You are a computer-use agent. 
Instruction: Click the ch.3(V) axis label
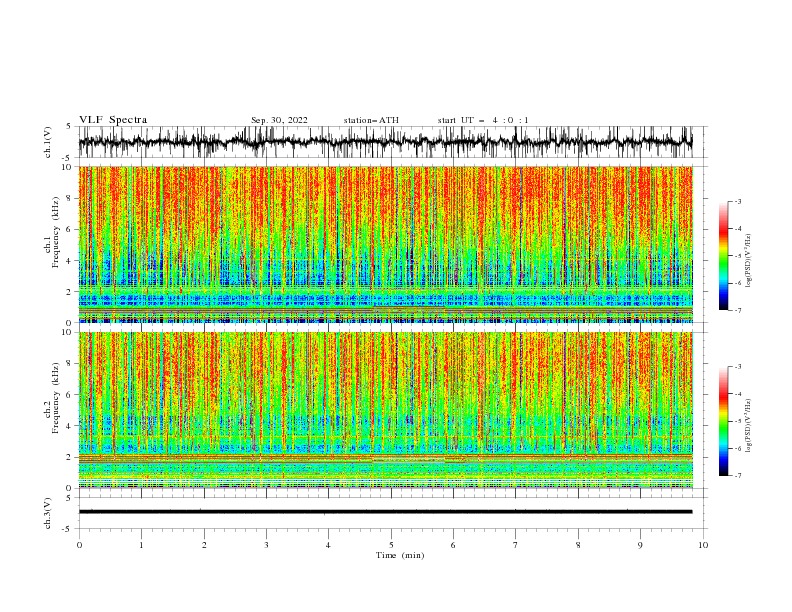48,513
